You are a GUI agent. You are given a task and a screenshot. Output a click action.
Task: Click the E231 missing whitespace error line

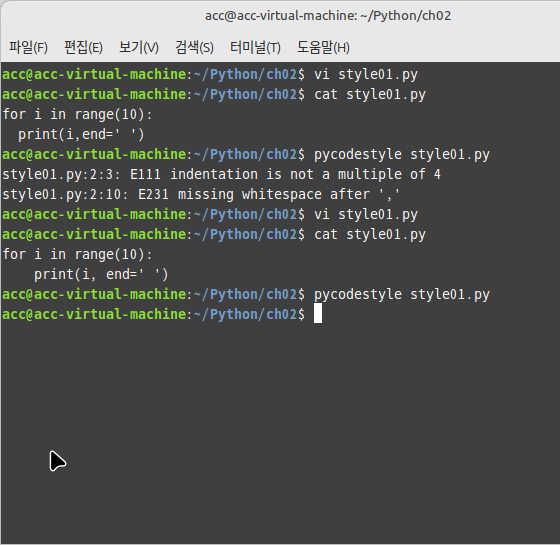[201, 194]
